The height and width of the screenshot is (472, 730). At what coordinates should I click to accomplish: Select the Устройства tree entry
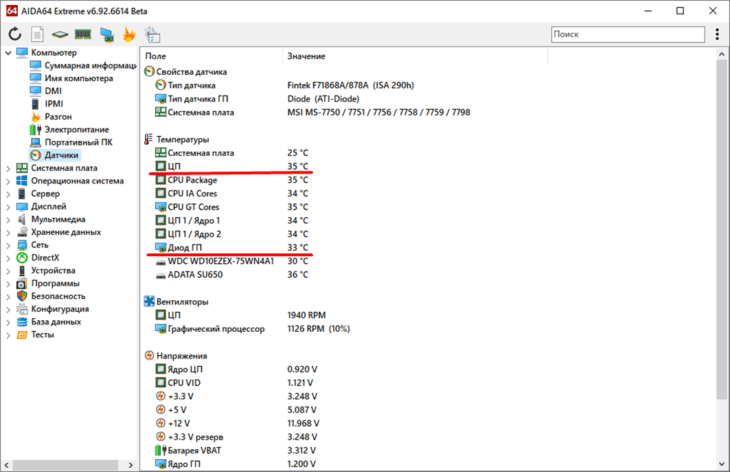tap(53, 270)
